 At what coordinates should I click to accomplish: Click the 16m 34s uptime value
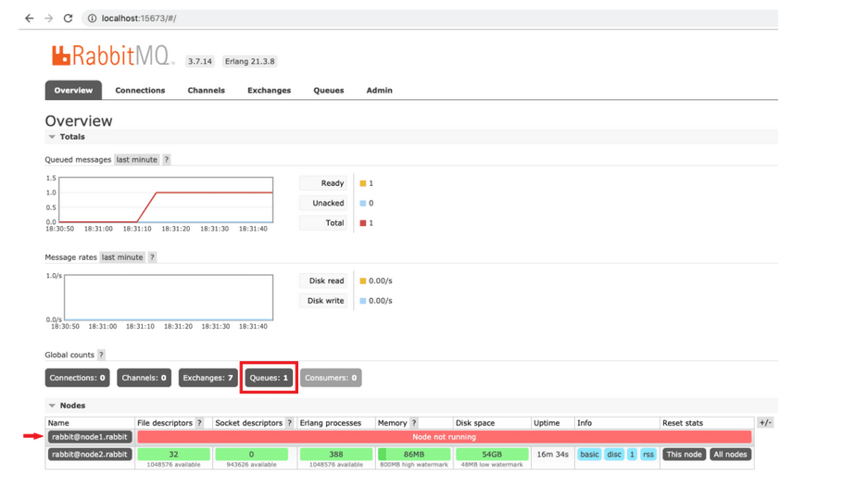point(552,455)
